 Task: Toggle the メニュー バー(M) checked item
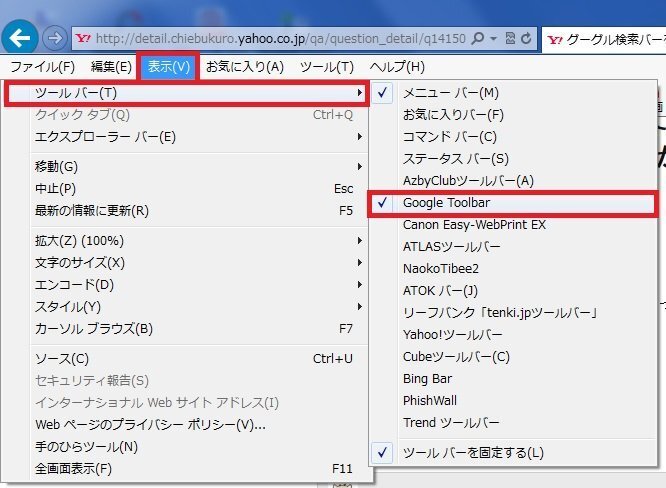click(513, 93)
